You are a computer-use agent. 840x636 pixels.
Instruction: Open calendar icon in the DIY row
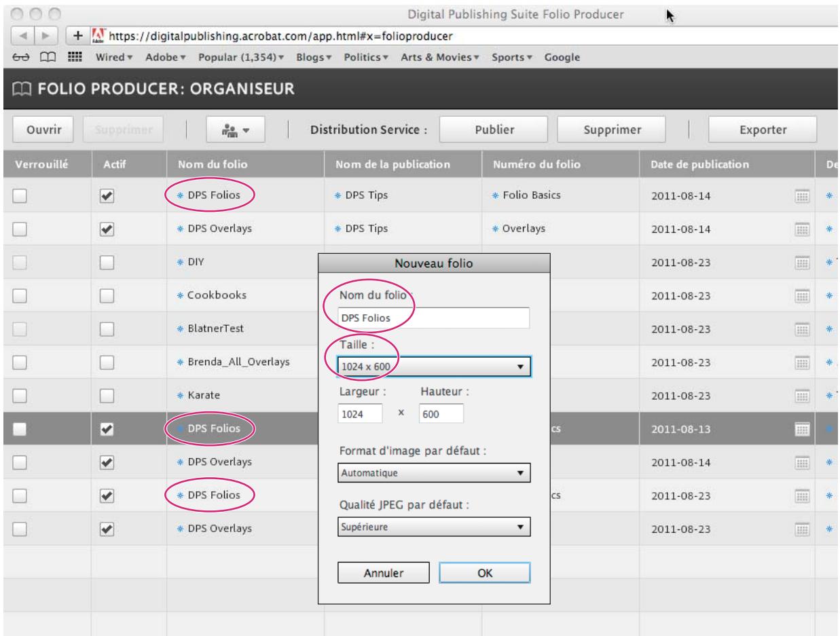pyautogui.click(x=801, y=263)
